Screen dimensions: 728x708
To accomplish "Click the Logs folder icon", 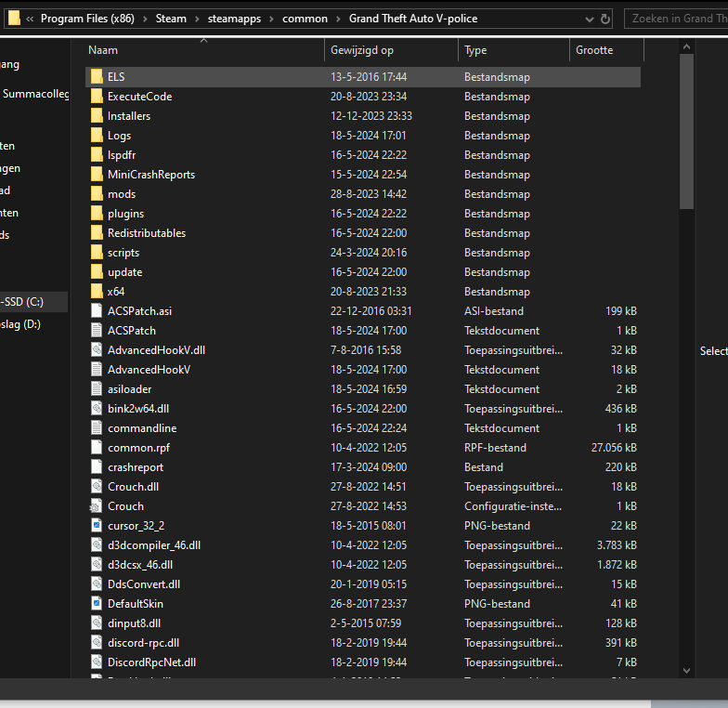I will tap(97, 136).
